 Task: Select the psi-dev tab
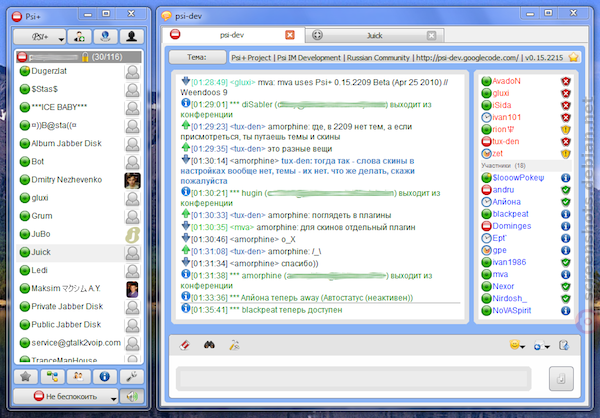[233, 35]
